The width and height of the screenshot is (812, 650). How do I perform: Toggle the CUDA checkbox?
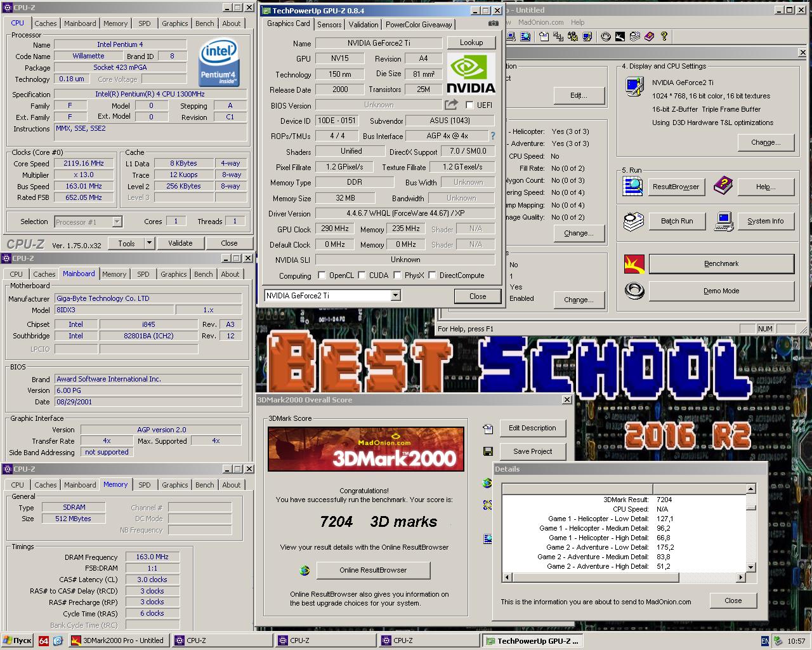(362, 275)
